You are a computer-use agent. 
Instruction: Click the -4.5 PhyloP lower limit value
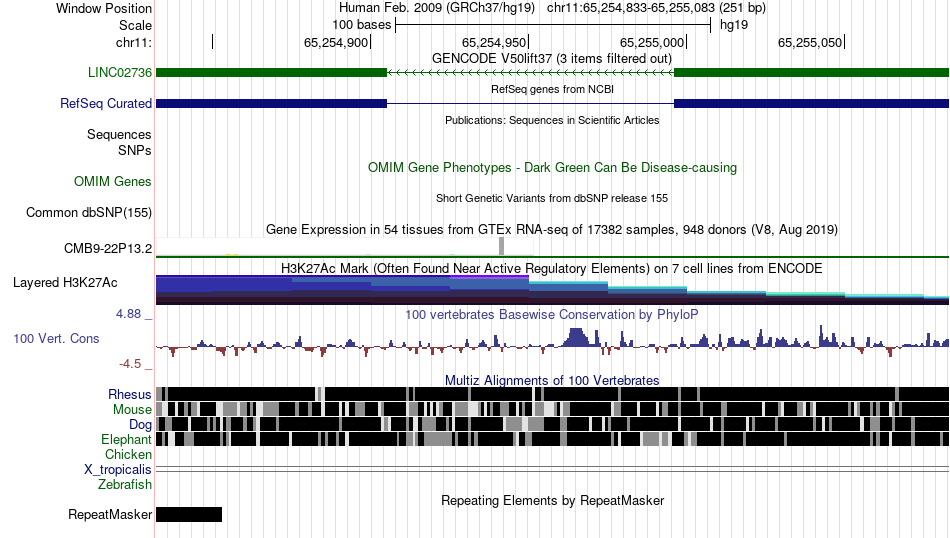point(130,364)
